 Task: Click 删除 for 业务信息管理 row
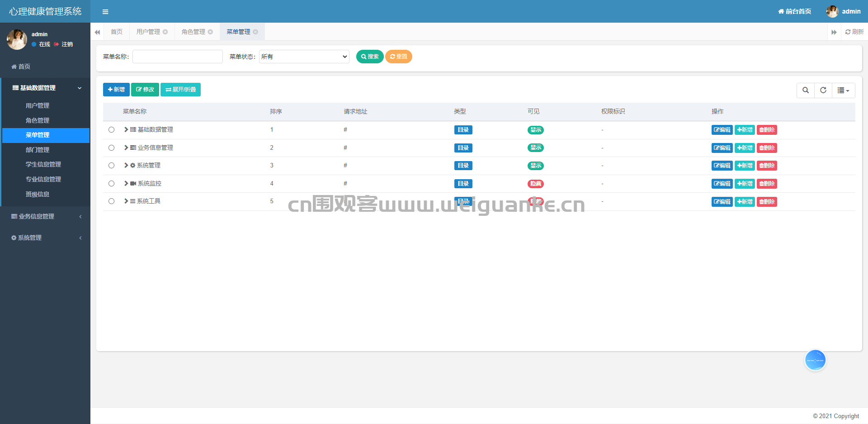(767, 148)
